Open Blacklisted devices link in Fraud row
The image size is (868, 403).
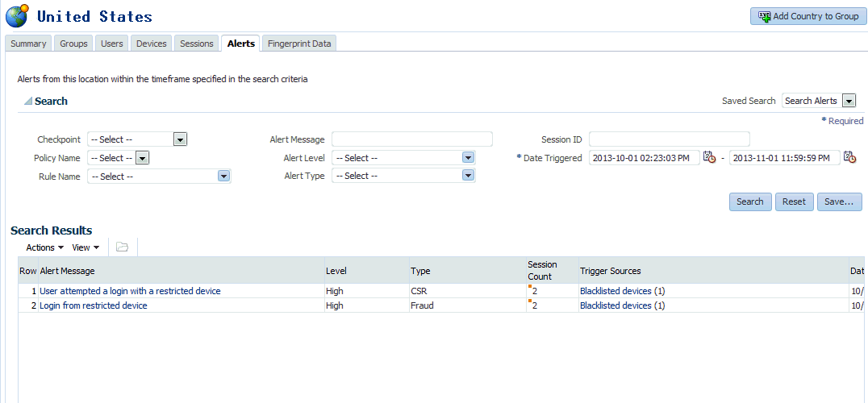pyautogui.click(x=616, y=305)
